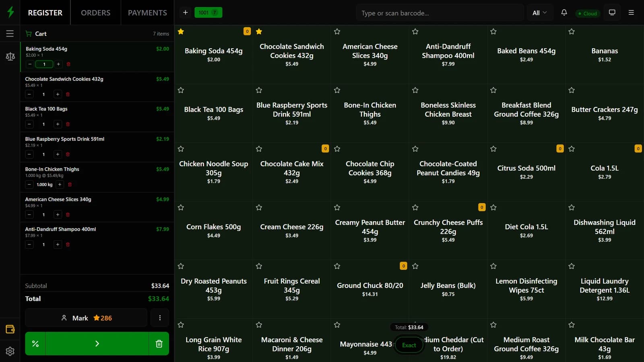This screenshot has width=644, height=362.
Task: Remove Black Tea 100 Bags from cart
Action: [68, 124]
